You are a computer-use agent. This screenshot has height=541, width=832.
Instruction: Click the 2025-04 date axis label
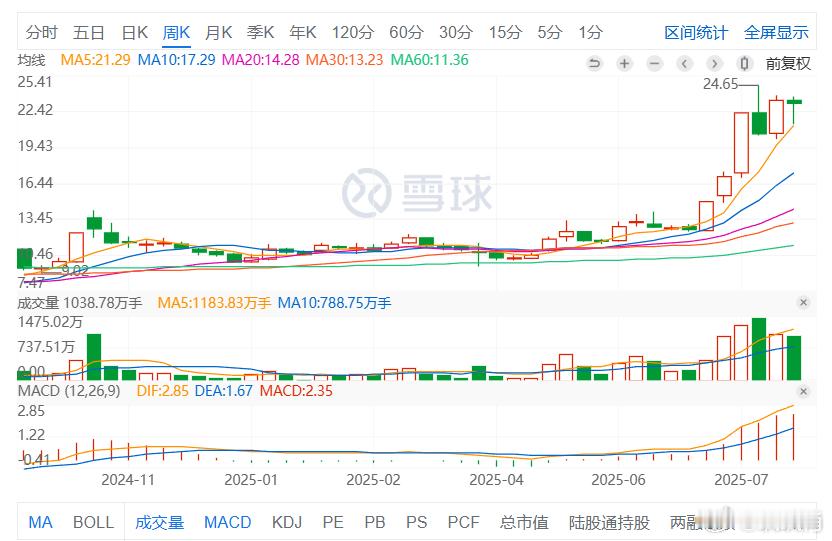496,480
